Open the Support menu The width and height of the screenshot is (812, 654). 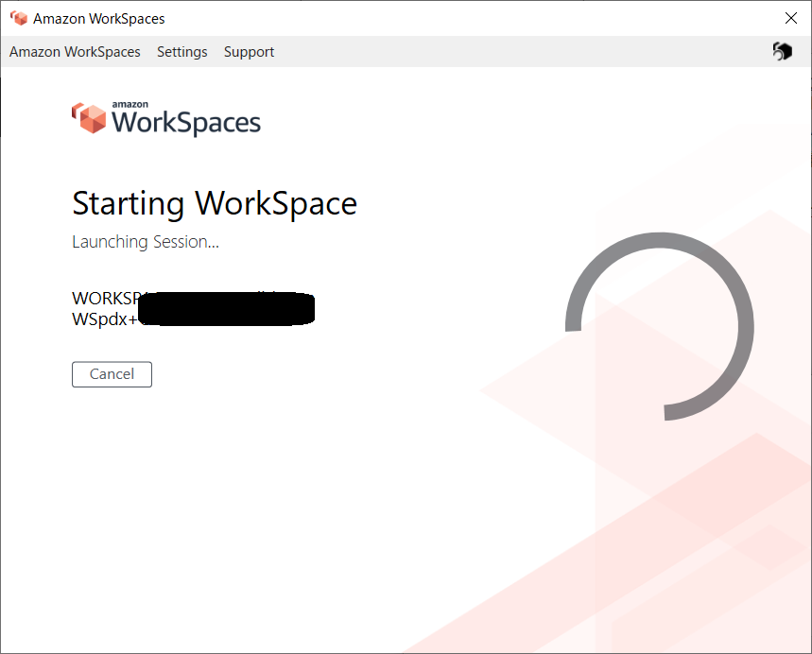249,52
